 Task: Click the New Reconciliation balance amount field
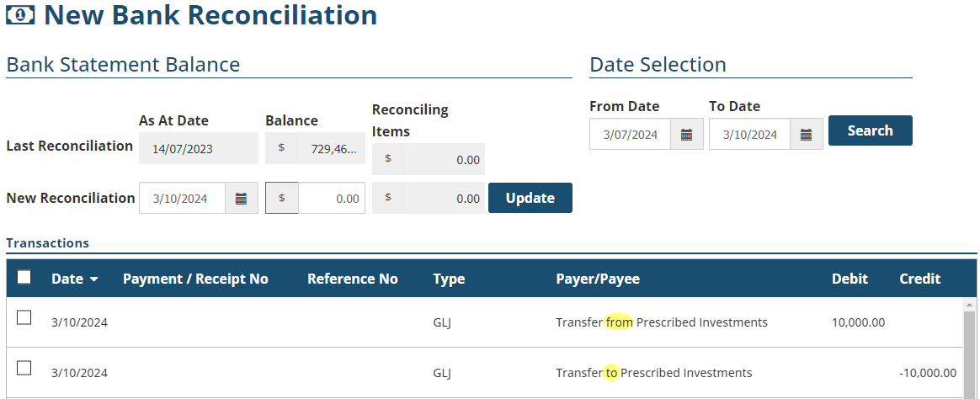click(x=332, y=199)
